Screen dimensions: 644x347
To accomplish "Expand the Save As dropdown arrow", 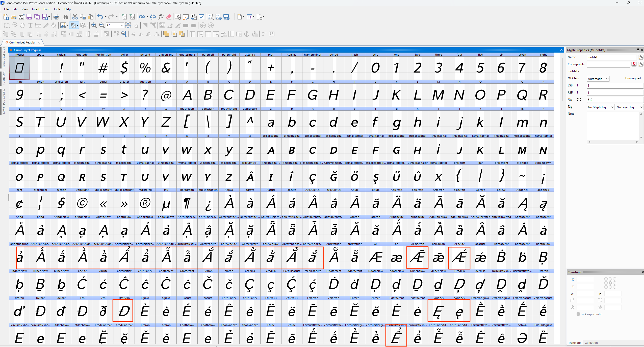I will [49, 17].
